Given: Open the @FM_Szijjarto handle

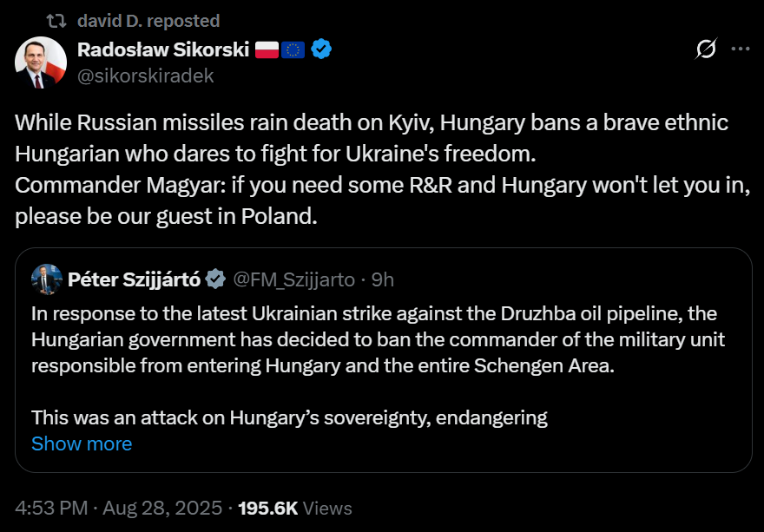Looking at the screenshot, I should tap(293, 279).
